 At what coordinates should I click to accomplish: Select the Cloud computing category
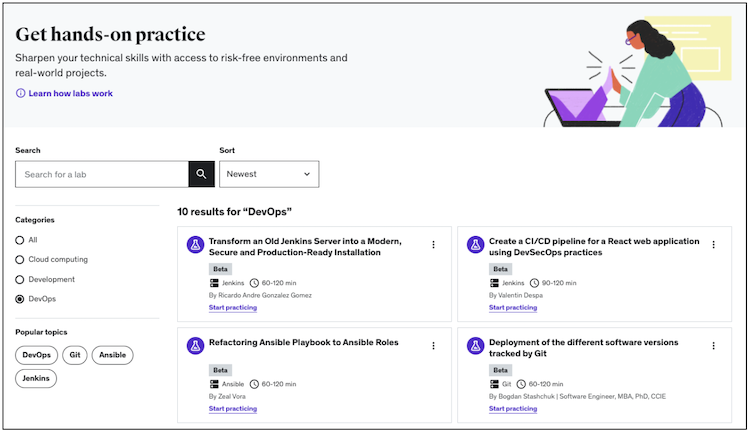[x=20, y=260]
